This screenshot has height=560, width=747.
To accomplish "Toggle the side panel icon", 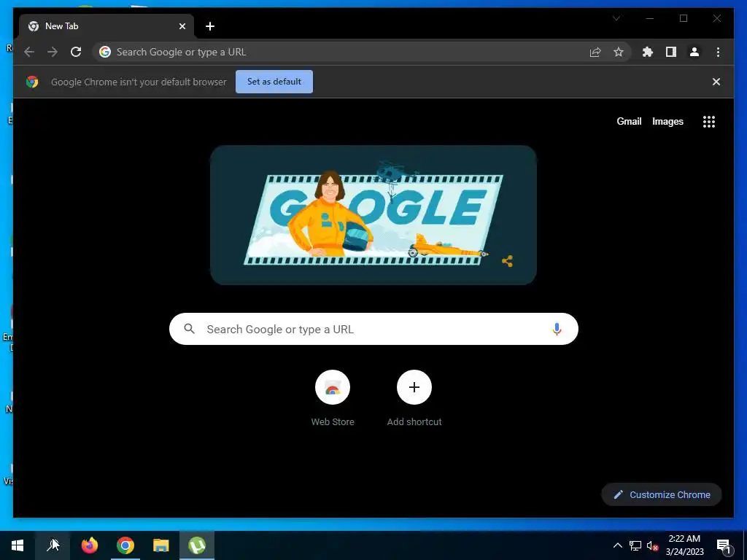I will [x=671, y=52].
